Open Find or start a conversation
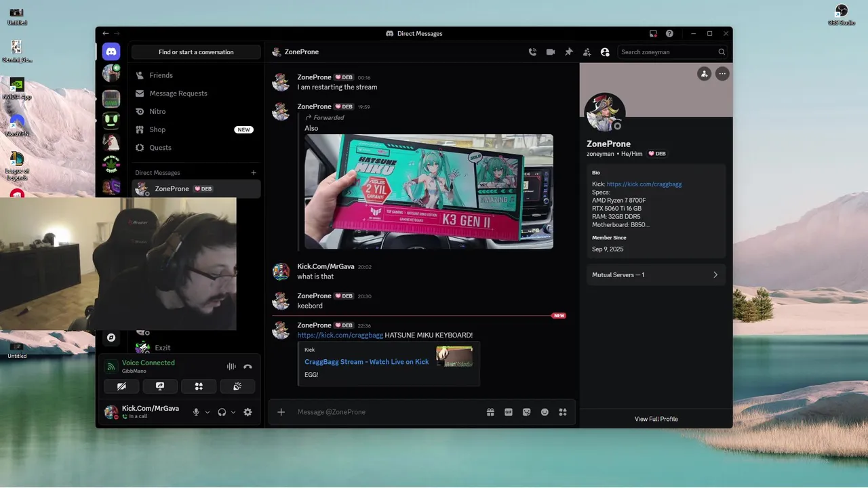This screenshot has width=868, height=488. [x=196, y=52]
